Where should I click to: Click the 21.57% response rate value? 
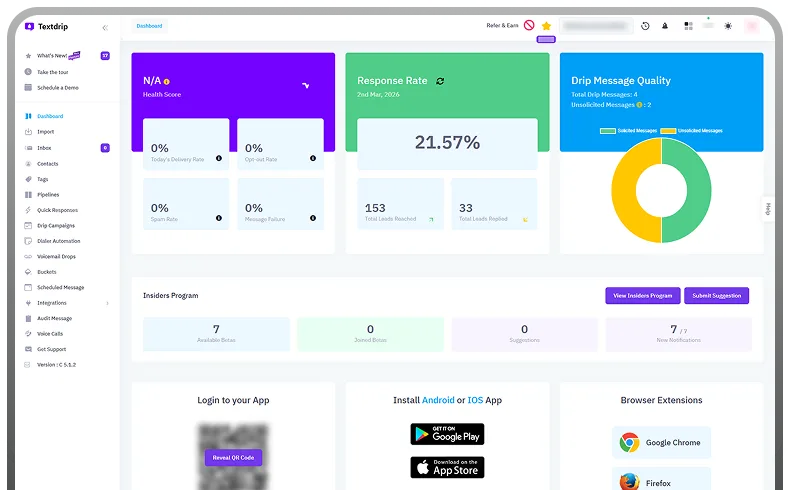(x=447, y=143)
